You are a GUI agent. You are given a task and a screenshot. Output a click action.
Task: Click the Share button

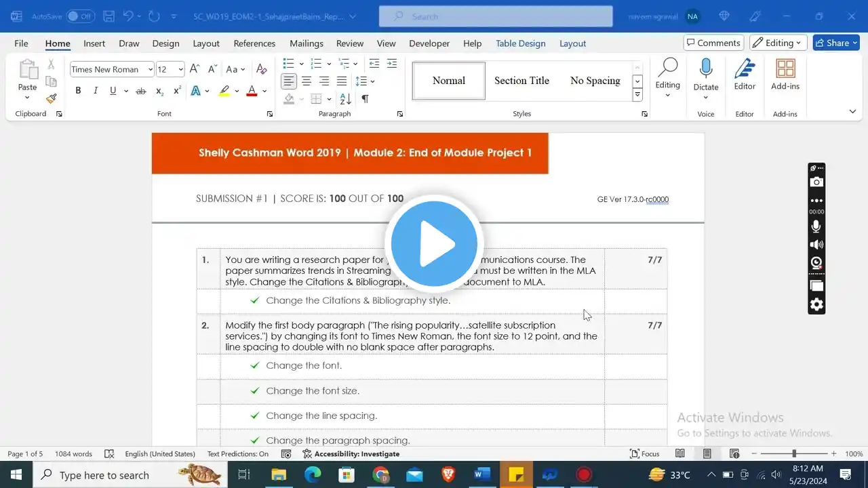tap(835, 43)
